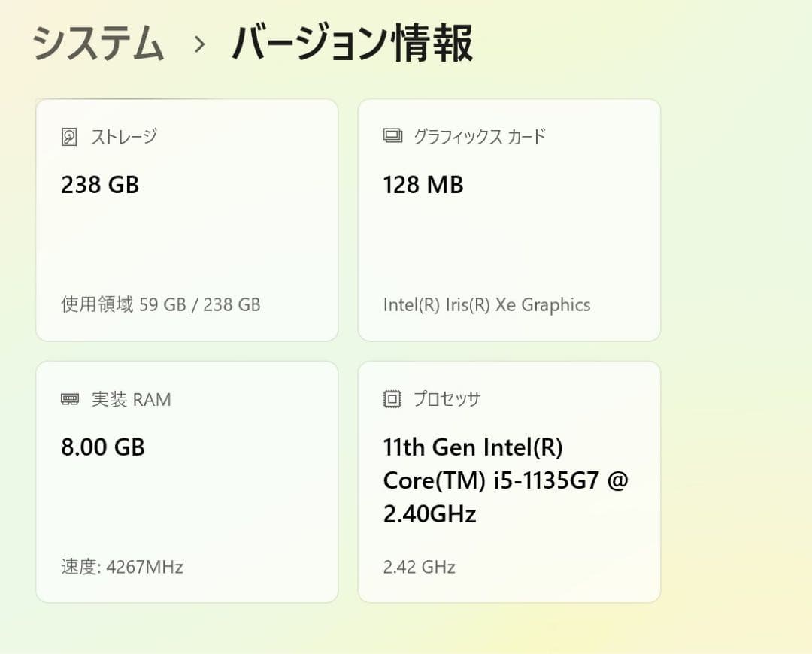The height and width of the screenshot is (654, 812).
Task: Click the 2.42 GHz processor speed text
Action: [x=417, y=567]
